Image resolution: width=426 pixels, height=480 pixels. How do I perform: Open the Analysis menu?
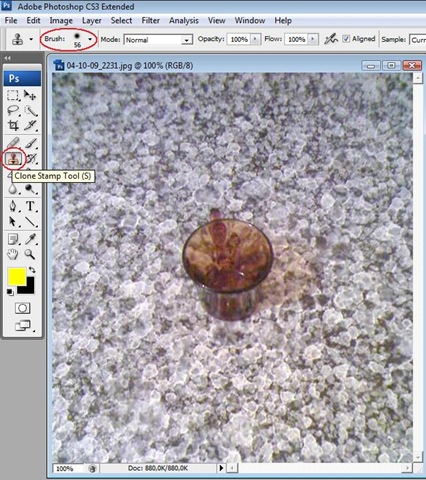coord(184,21)
